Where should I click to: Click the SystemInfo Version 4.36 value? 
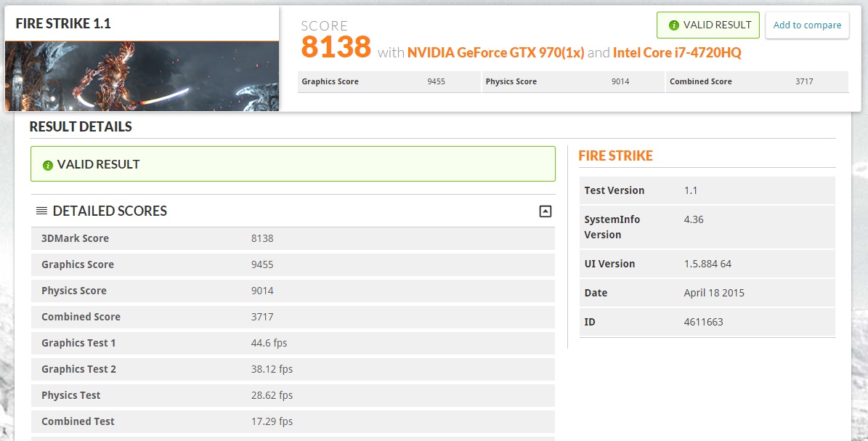pyautogui.click(x=694, y=219)
